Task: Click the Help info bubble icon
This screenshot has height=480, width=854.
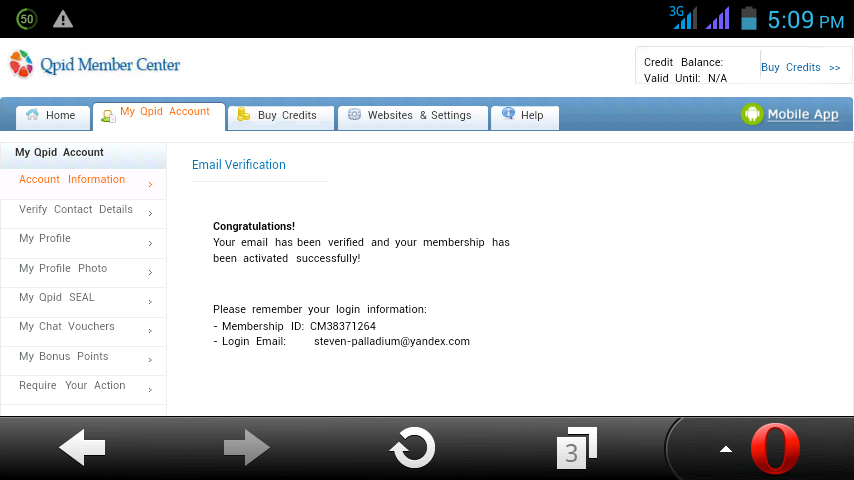Action: 508,113
